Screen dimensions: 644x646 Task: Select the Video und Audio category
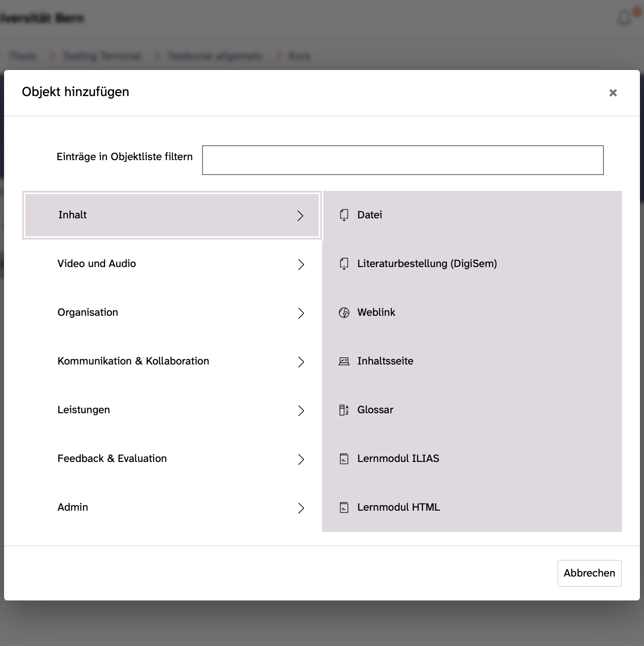pos(172,264)
